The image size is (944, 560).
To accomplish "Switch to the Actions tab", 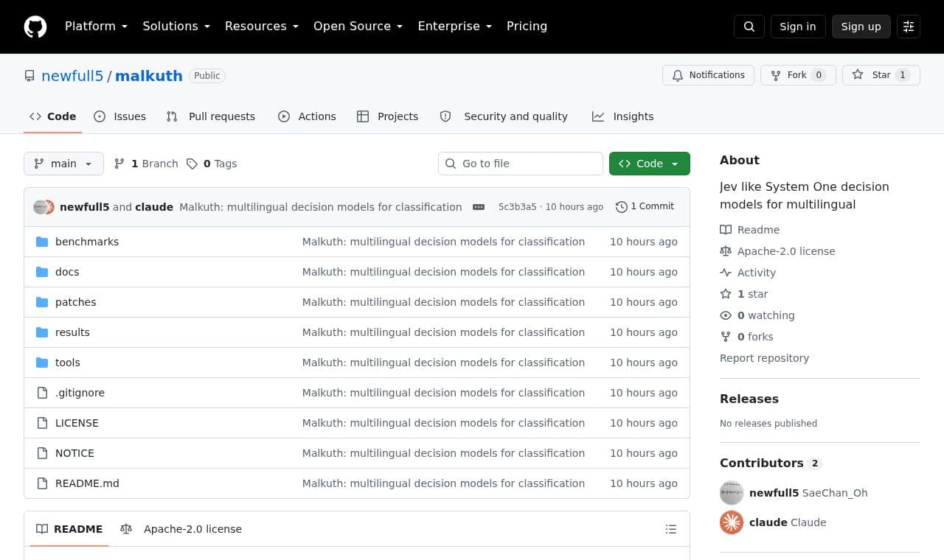I will pyautogui.click(x=307, y=116).
